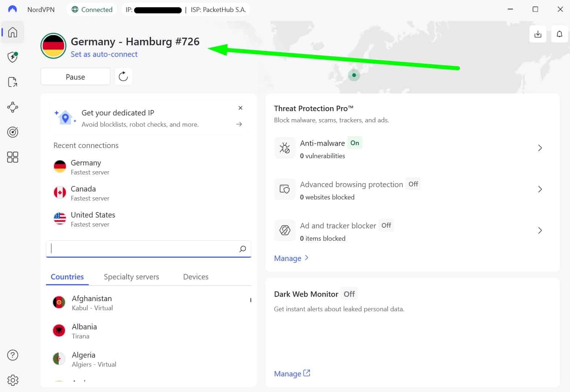Click Threat Protection Pro heading
Viewport: 570px width, 392px height.
click(314, 108)
